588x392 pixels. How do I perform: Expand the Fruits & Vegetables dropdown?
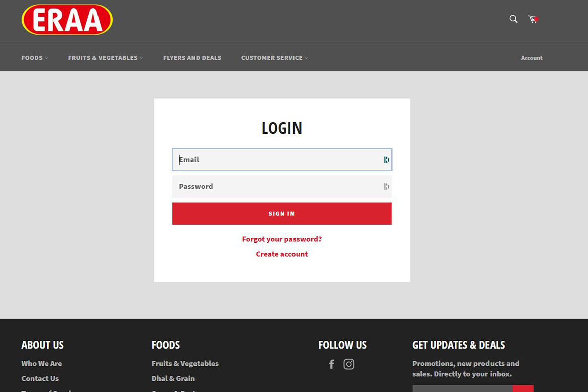click(x=106, y=58)
